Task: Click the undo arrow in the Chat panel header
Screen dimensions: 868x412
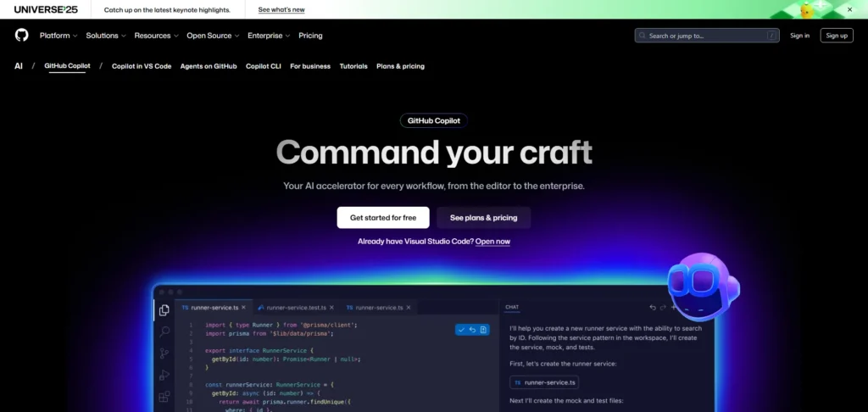Action: [653, 308]
